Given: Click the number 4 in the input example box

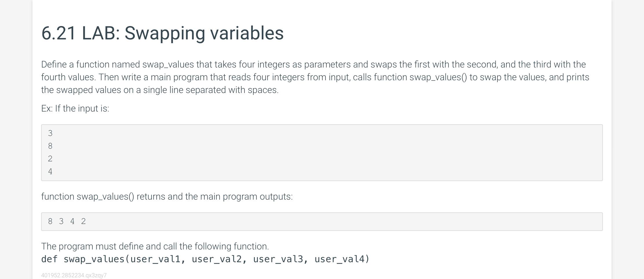Looking at the screenshot, I should 50,172.
